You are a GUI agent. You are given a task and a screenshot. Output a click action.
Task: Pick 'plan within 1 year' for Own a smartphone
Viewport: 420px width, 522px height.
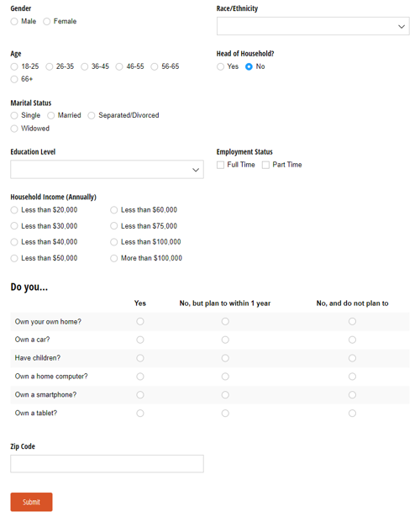(225, 395)
